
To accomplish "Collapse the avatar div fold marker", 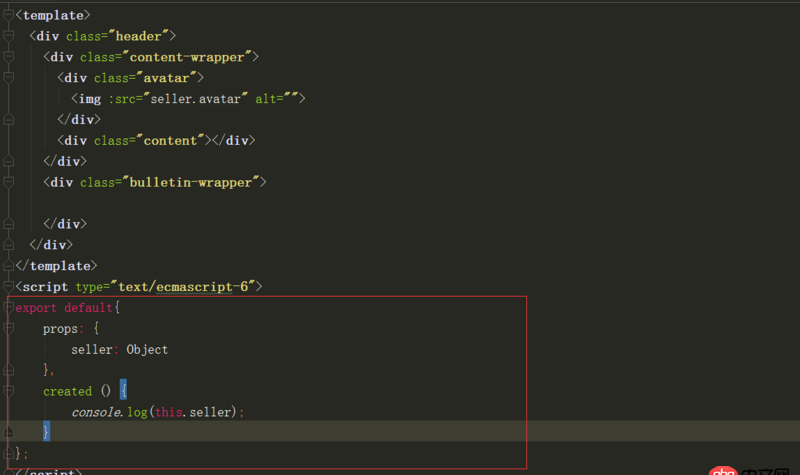I will 8,78.
